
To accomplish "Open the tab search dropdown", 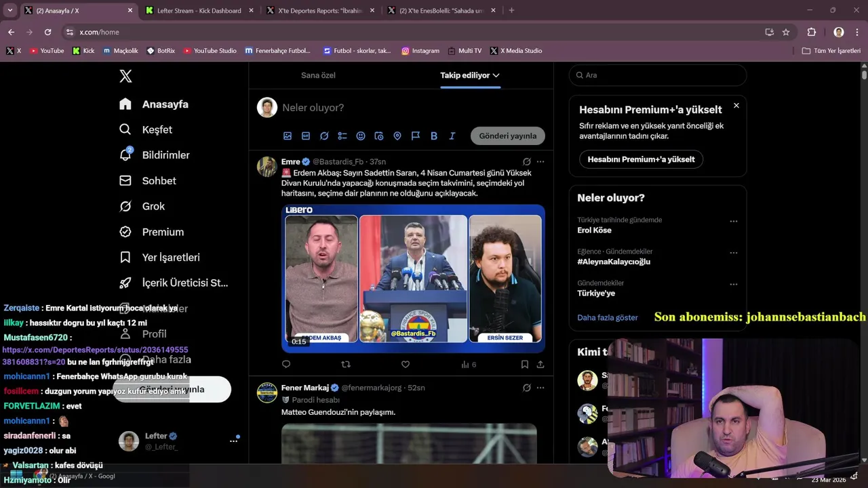I will pos(9,10).
